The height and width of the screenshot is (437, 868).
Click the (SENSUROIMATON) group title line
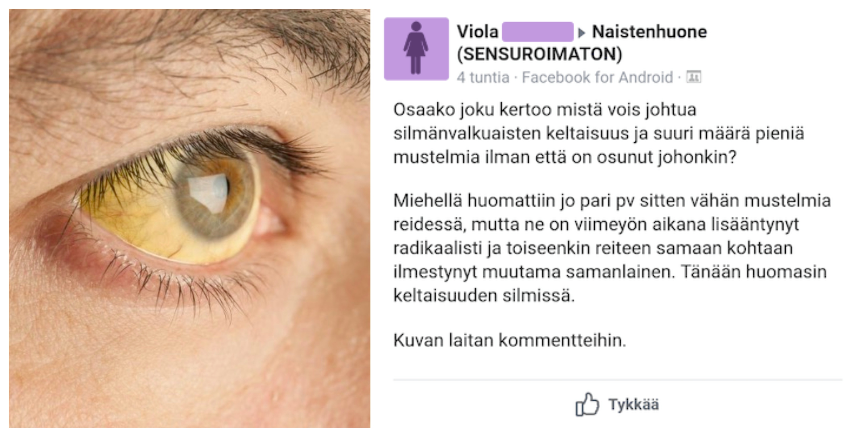(x=540, y=54)
